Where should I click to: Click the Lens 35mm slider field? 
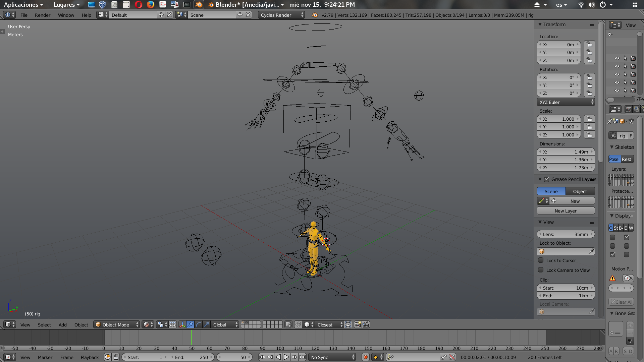566,234
